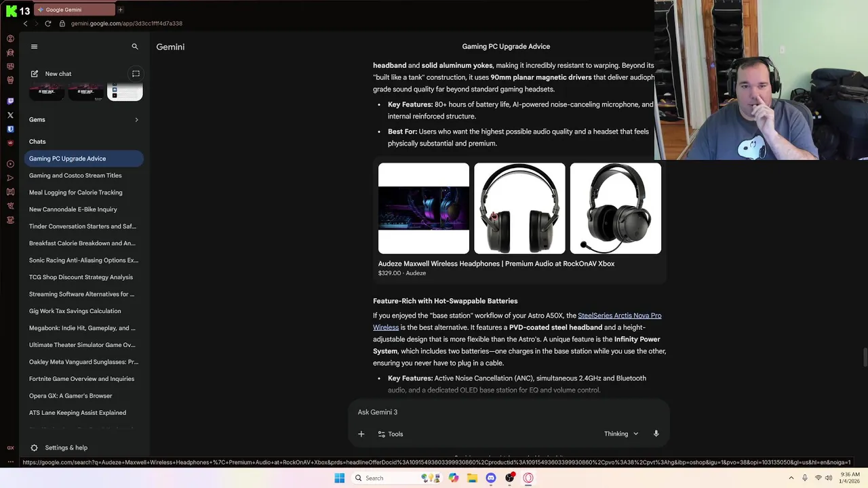Screen dimensions: 868x488
Task: Open chat New Cannondale E-Bike Inquiry
Action: pyautogui.click(x=83, y=209)
